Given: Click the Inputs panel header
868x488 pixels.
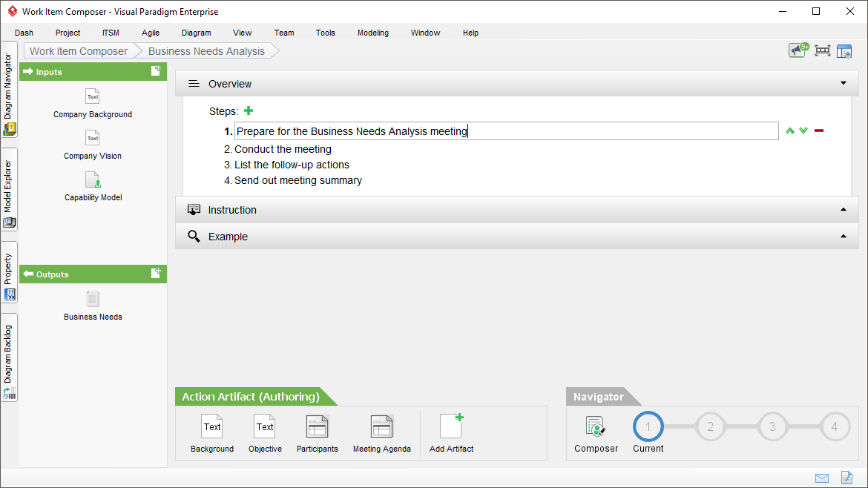Looking at the screenshot, I should [x=93, y=71].
